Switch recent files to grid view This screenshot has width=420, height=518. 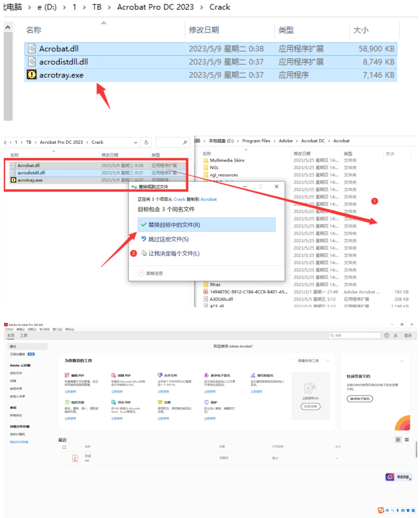pyautogui.click(x=407, y=440)
